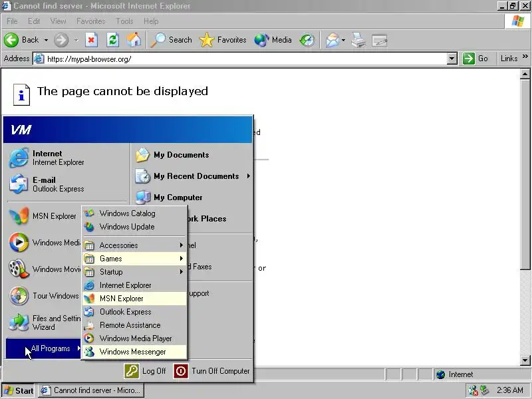Go to the Home page icon
532x399 pixels.
[134, 40]
